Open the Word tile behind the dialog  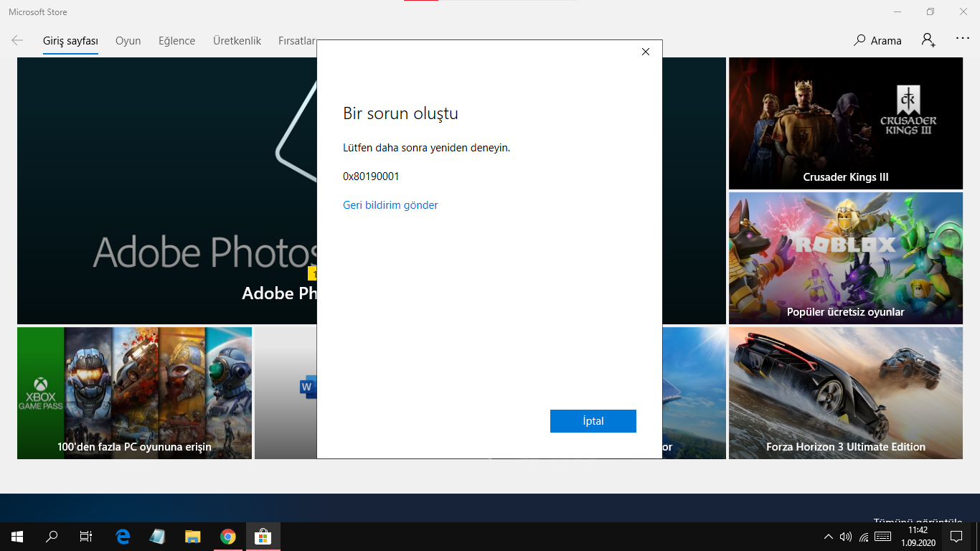[286, 393]
